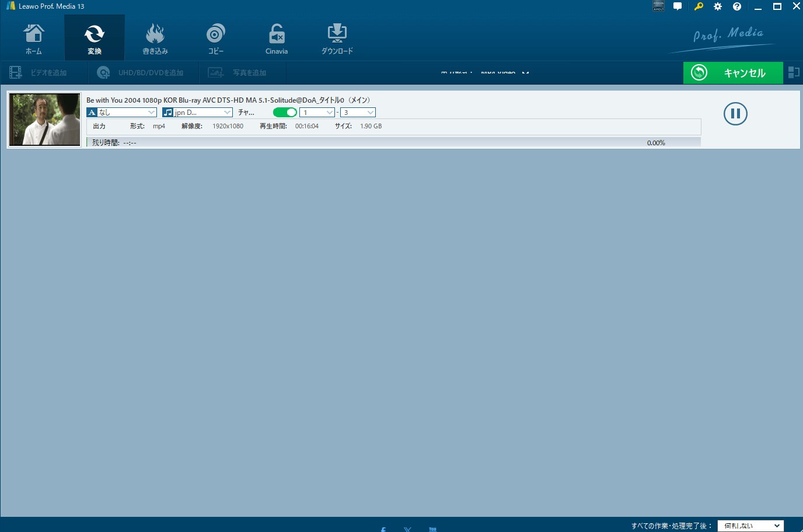Open the audio track dropdown jpn D...
Viewport: 803px width, 532px height.
coord(197,112)
